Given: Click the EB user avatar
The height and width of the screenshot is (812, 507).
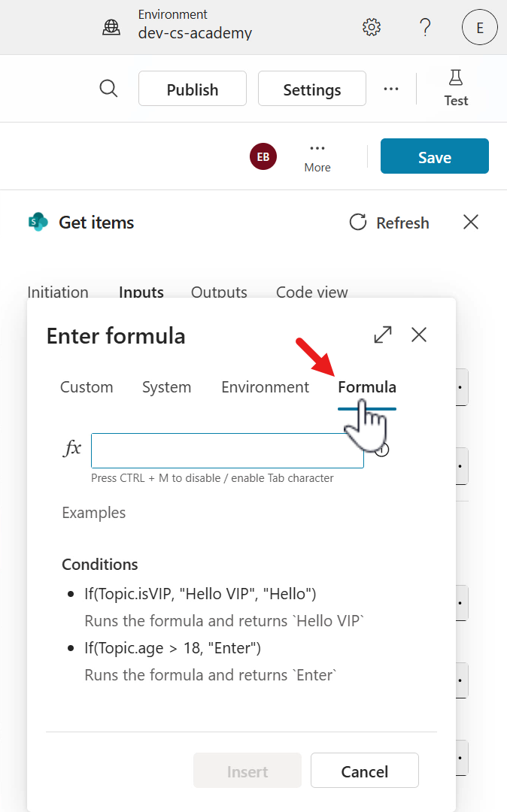Looking at the screenshot, I should pos(263,156).
